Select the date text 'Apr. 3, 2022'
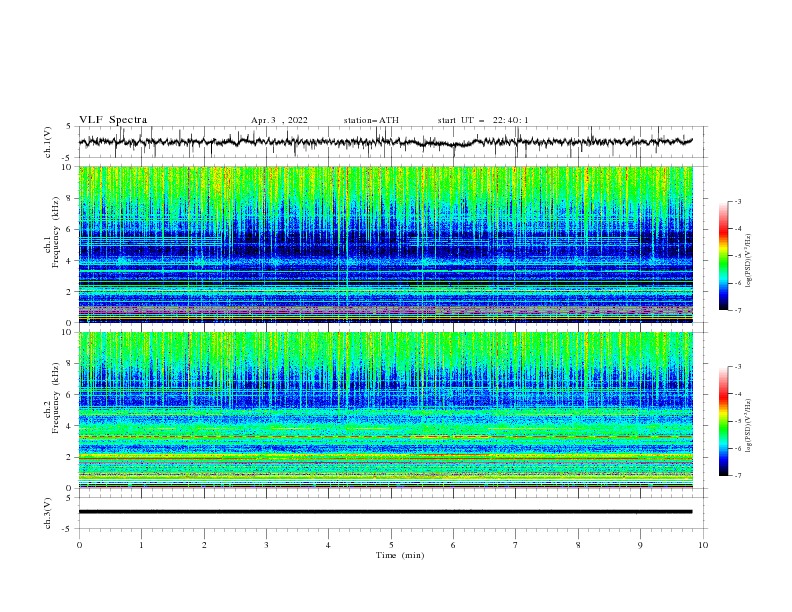 [279, 120]
